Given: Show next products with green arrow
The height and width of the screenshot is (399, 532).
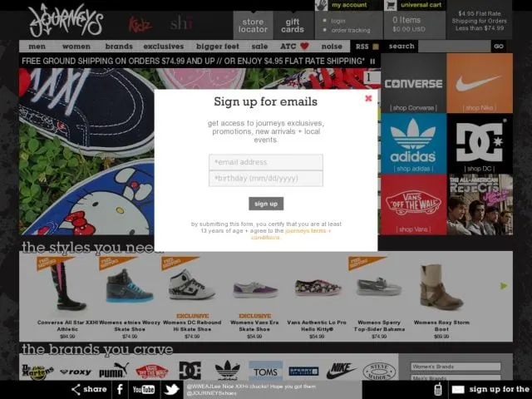Looking at the screenshot, I should click(x=504, y=286).
